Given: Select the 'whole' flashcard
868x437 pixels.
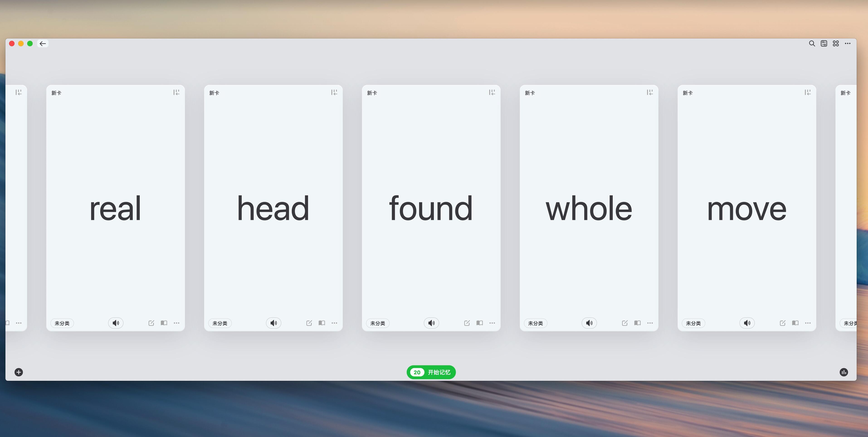Looking at the screenshot, I should click(x=589, y=208).
